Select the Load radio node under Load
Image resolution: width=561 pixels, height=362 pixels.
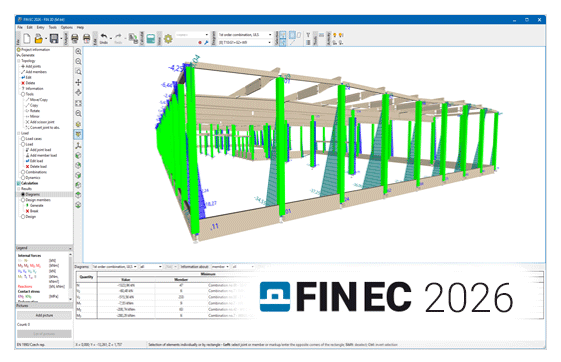click(x=23, y=144)
